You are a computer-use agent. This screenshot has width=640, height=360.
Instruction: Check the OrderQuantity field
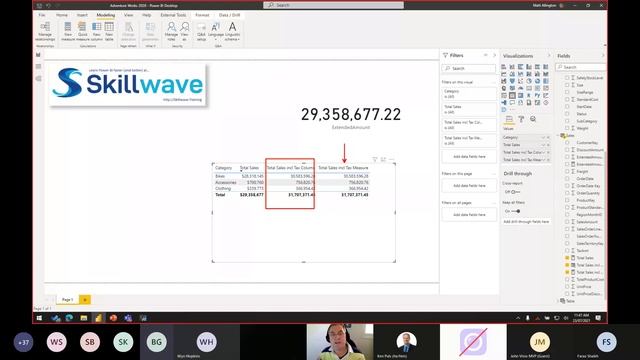[x=567, y=193]
